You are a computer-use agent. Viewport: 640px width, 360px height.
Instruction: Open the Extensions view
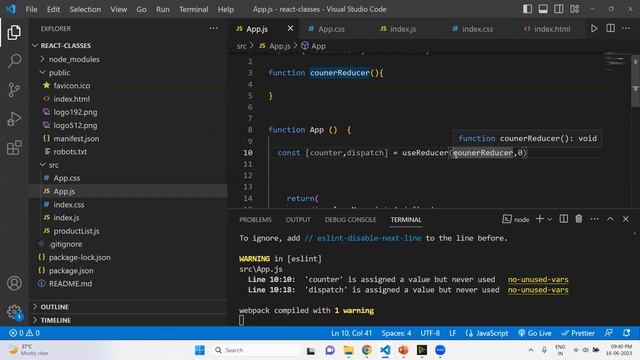pyautogui.click(x=14, y=147)
